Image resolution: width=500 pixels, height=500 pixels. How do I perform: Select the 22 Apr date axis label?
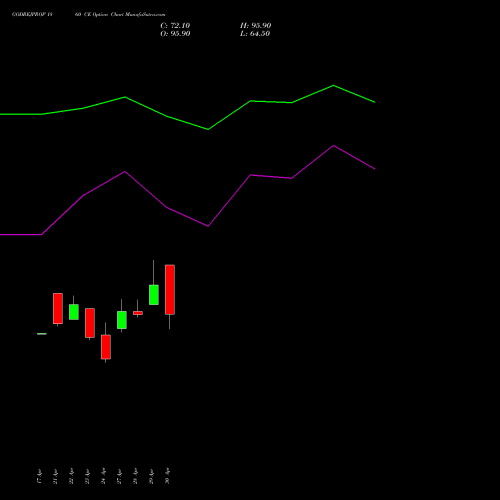pos(71,476)
